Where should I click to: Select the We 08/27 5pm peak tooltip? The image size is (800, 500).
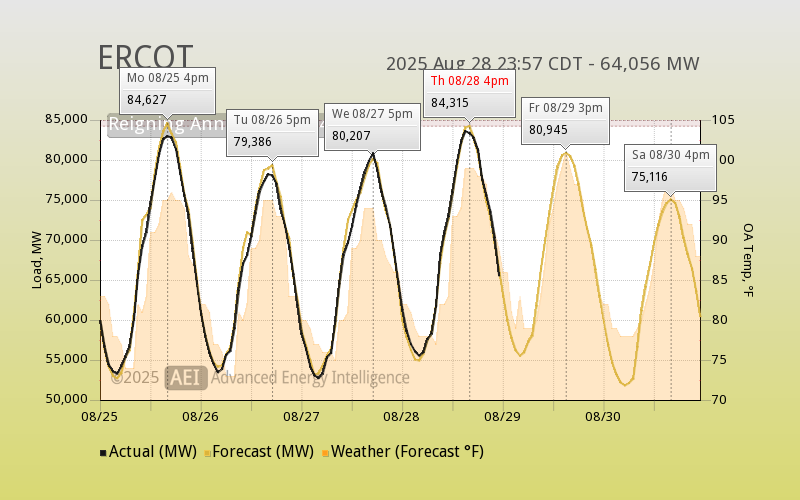(x=372, y=127)
